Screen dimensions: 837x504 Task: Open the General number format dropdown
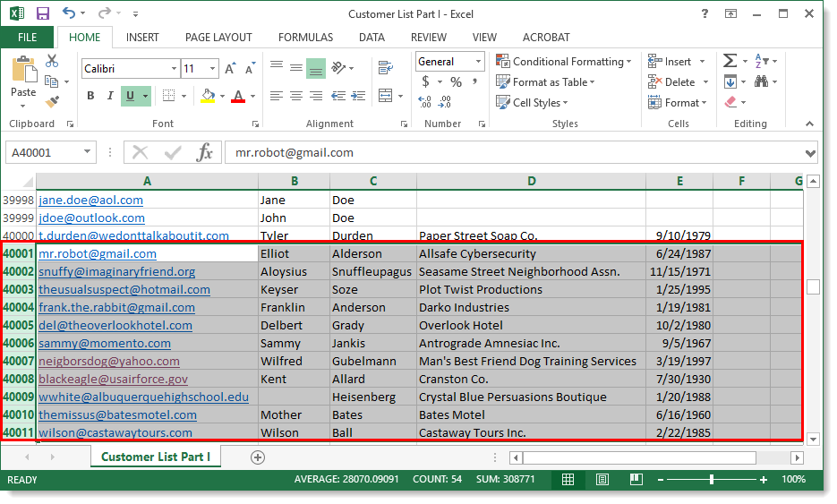478,62
